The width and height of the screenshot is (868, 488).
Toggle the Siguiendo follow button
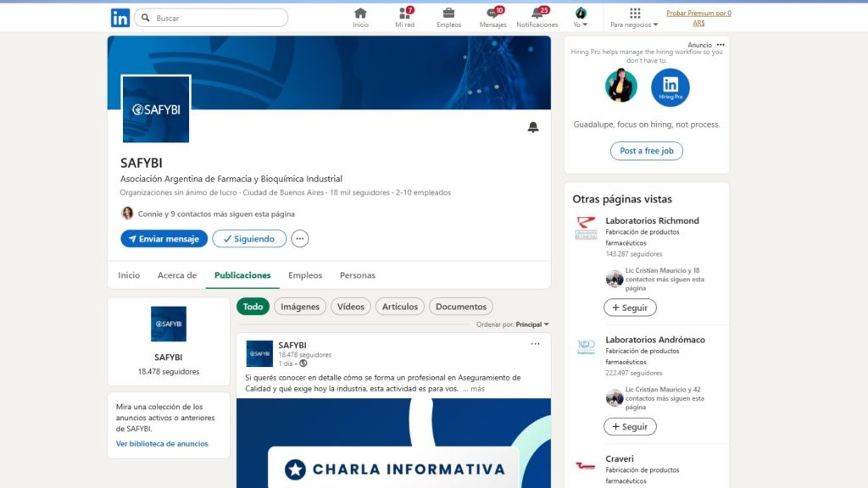[x=249, y=239]
